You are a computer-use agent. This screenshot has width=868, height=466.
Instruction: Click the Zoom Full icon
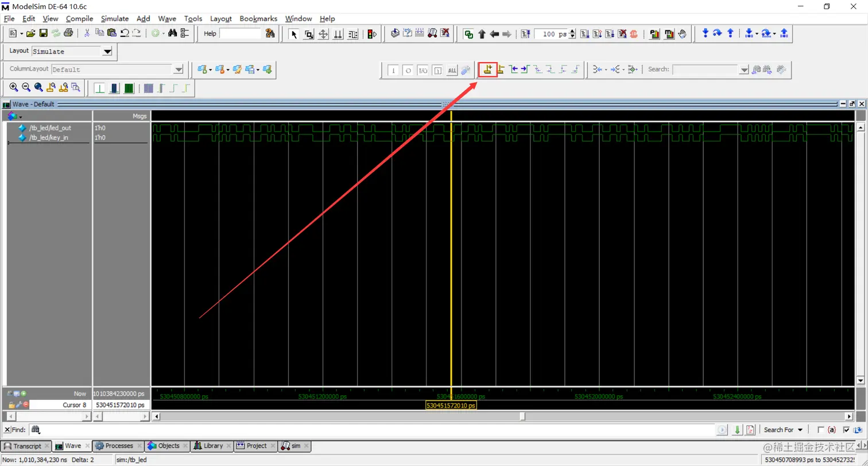coord(38,88)
